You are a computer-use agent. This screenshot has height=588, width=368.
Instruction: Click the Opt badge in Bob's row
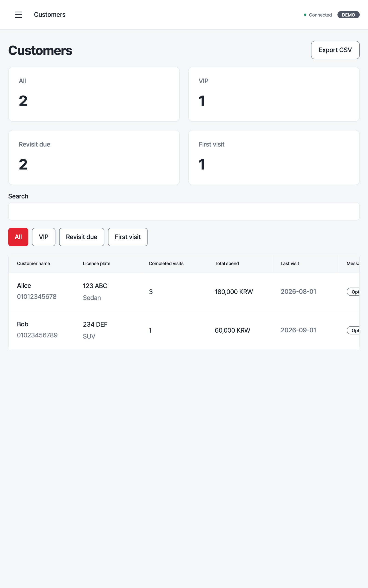353,331
